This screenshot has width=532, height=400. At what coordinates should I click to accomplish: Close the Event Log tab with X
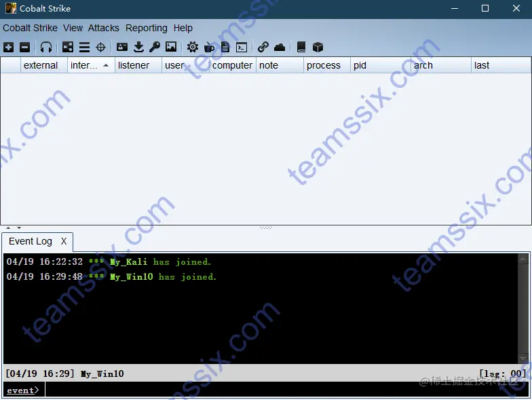point(64,241)
